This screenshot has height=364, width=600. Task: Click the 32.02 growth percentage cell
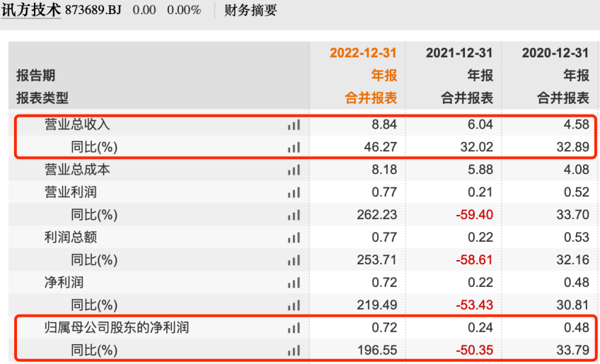(x=476, y=147)
